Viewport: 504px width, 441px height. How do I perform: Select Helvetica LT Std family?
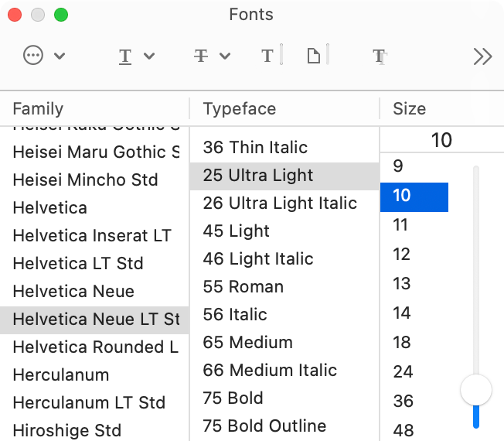94,264
